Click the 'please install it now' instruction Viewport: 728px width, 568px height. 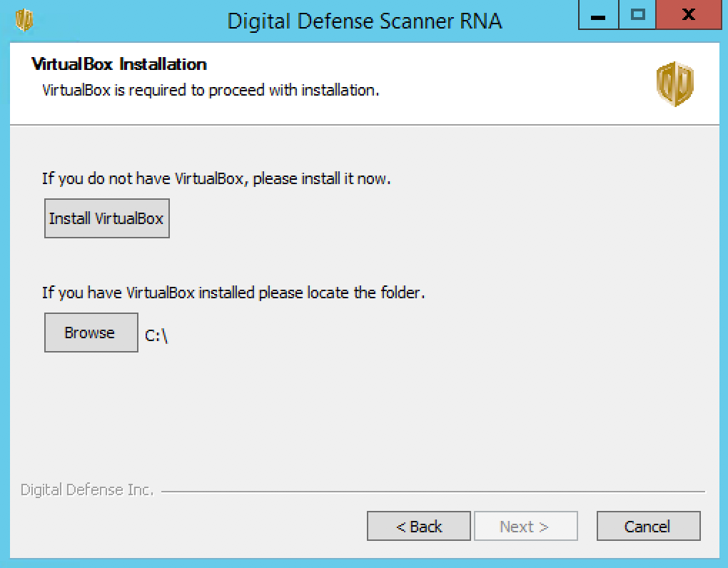pyautogui.click(x=216, y=178)
